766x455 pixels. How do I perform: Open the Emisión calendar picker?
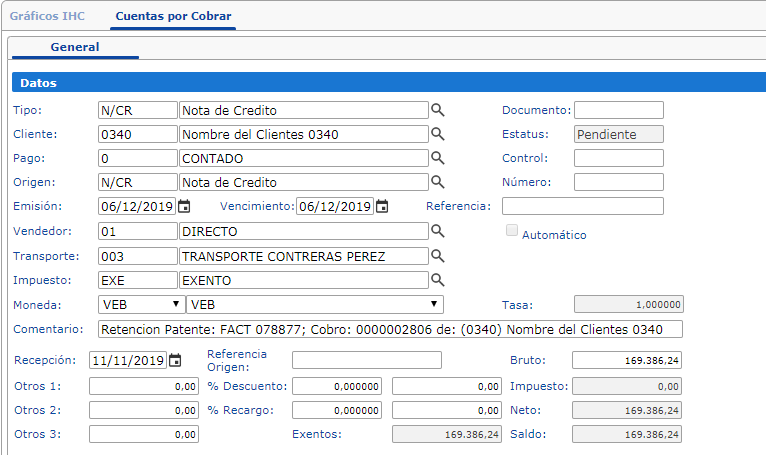(184, 207)
